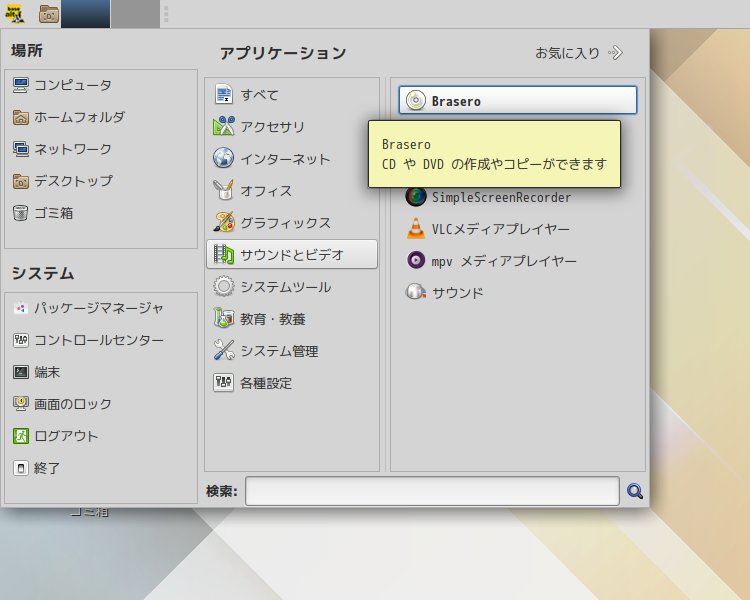The height and width of the screenshot is (600, 750).
Task: Switch to the dark blue workspace
Action: pos(86,14)
